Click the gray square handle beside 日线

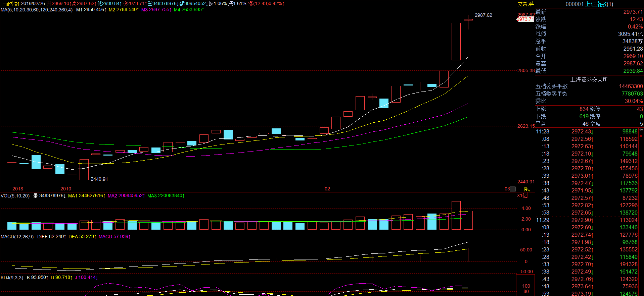click(512, 189)
